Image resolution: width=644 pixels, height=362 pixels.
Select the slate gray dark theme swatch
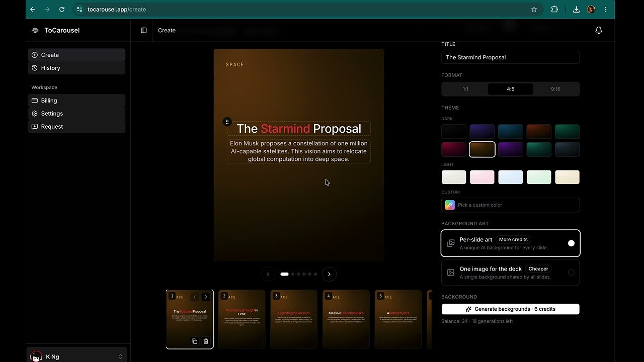point(567,149)
